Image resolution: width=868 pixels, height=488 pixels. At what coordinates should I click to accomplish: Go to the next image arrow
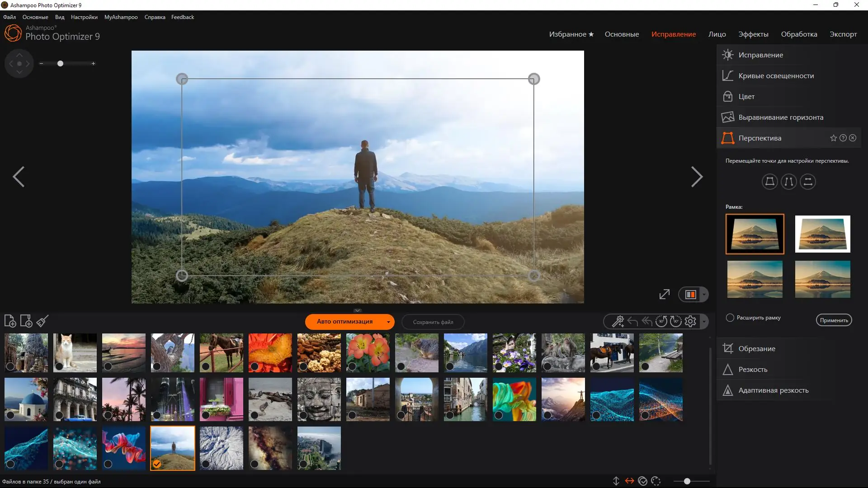pyautogui.click(x=697, y=177)
